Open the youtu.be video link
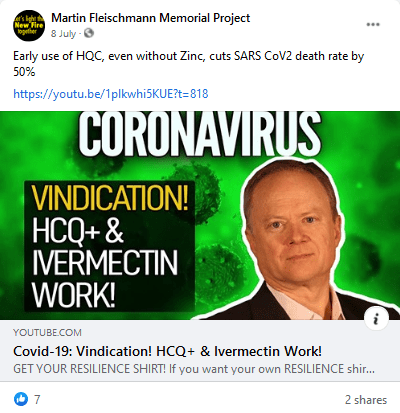Viewport: 400px width, 413px height. click(x=111, y=94)
